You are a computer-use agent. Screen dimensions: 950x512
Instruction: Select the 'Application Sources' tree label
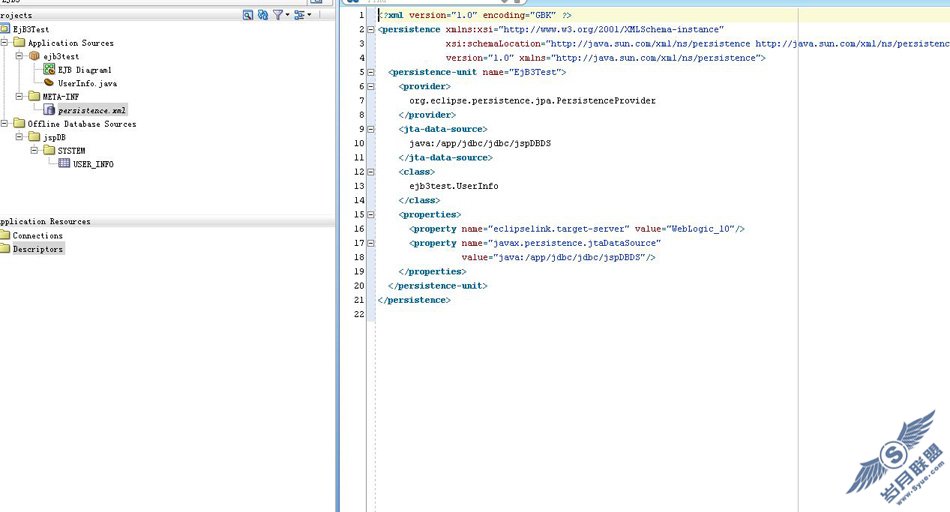coord(71,43)
